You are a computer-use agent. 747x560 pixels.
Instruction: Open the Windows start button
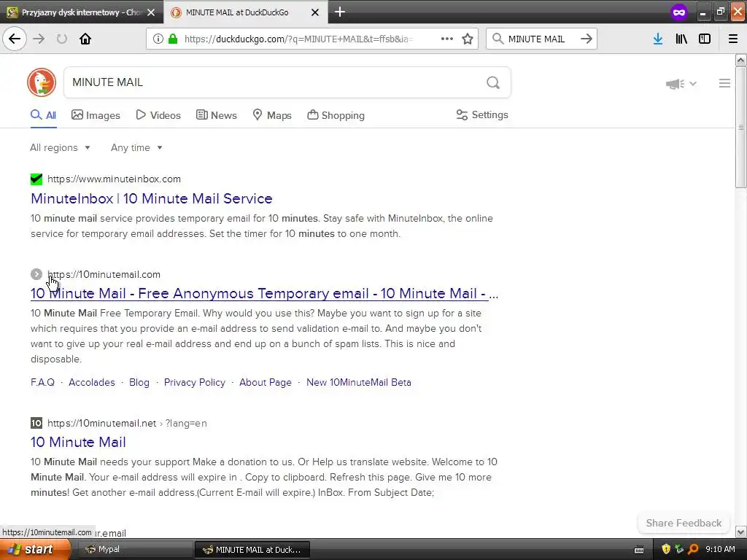[x=35, y=549]
